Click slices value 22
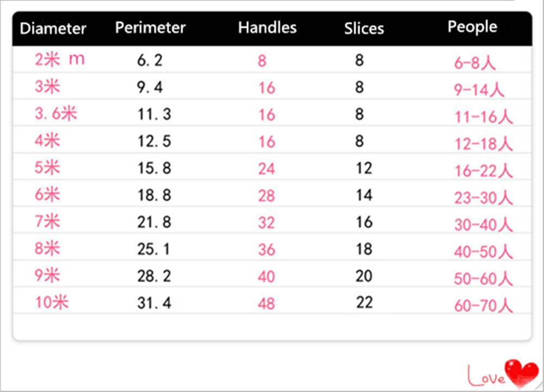The height and width of the screenshot is (392, 544). coord(364,303)
